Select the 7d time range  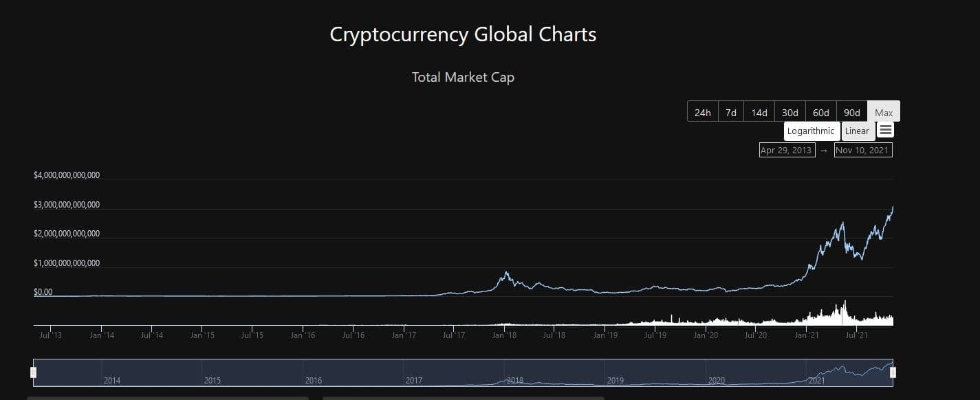(x=731, y=112)
